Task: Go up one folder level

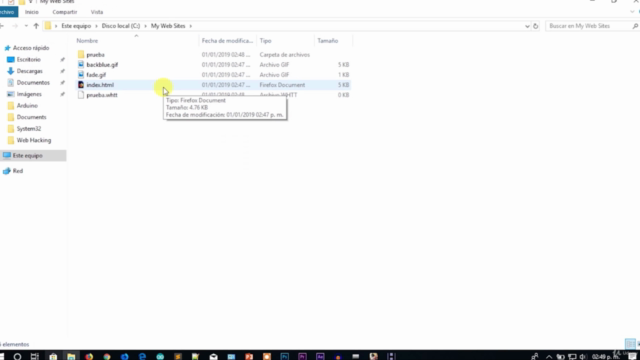Action: coord(36,26)
